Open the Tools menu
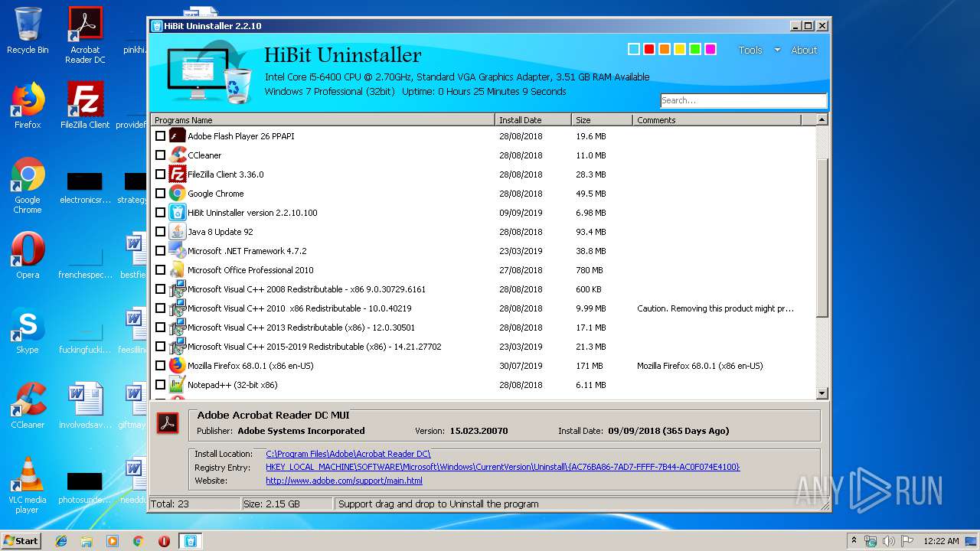Image resolution: width=980 pixels, height=551 pixels. click(750, 50)
